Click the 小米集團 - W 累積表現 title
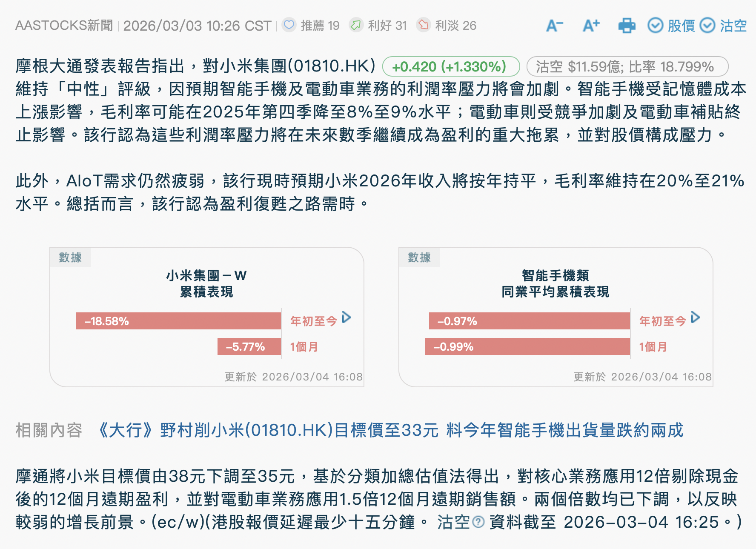 (x=206, y=283)
